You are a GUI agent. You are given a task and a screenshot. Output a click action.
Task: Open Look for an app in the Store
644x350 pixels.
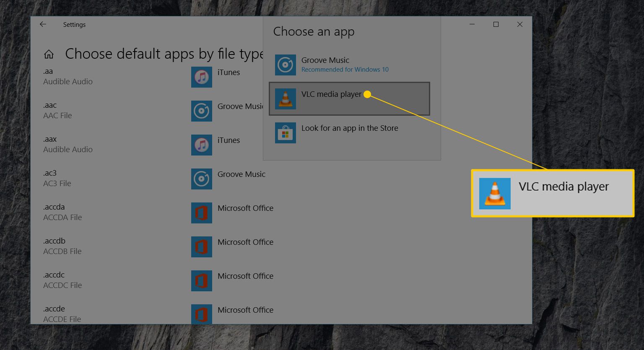click(349, 133)
